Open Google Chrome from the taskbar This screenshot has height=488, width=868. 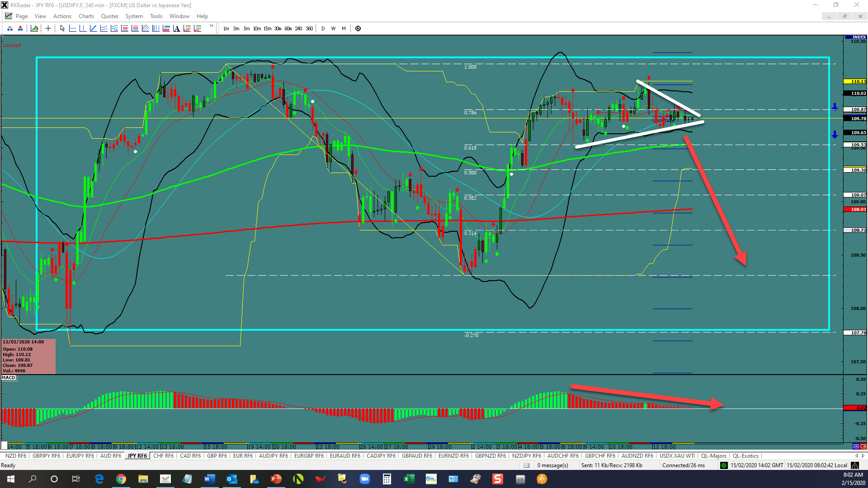[x=121, y=479]
